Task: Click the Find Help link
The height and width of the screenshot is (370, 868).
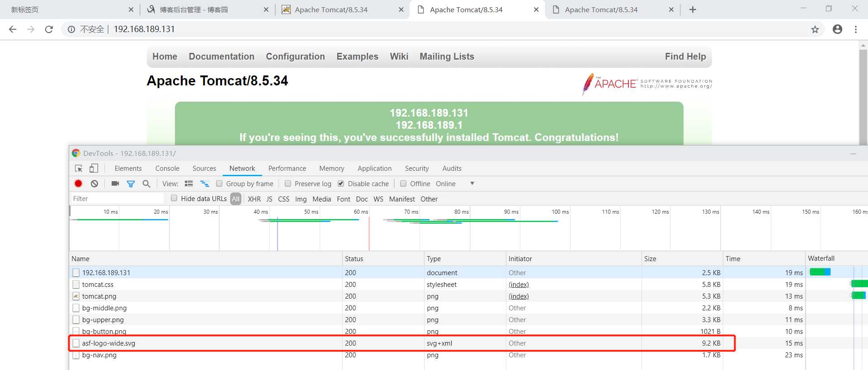Action: (x=685, y=56)
